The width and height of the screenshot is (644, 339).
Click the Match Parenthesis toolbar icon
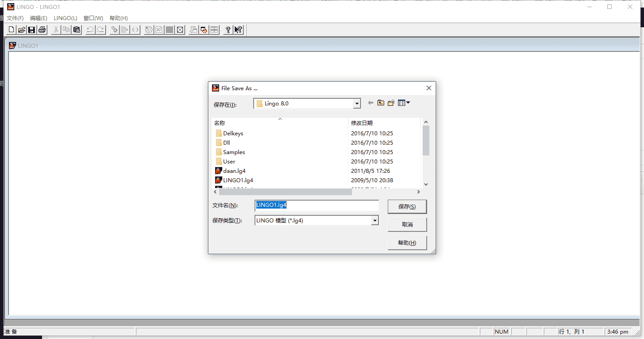[x=135, y=30]
